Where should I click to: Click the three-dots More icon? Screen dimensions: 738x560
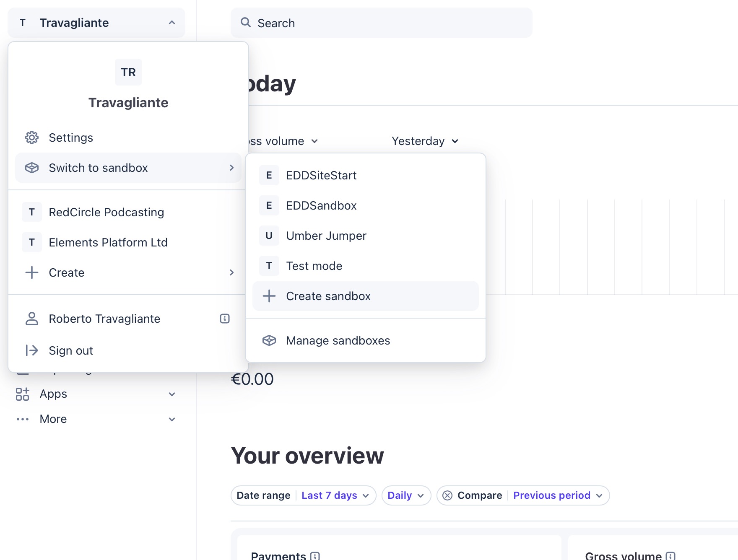point(23,419)
